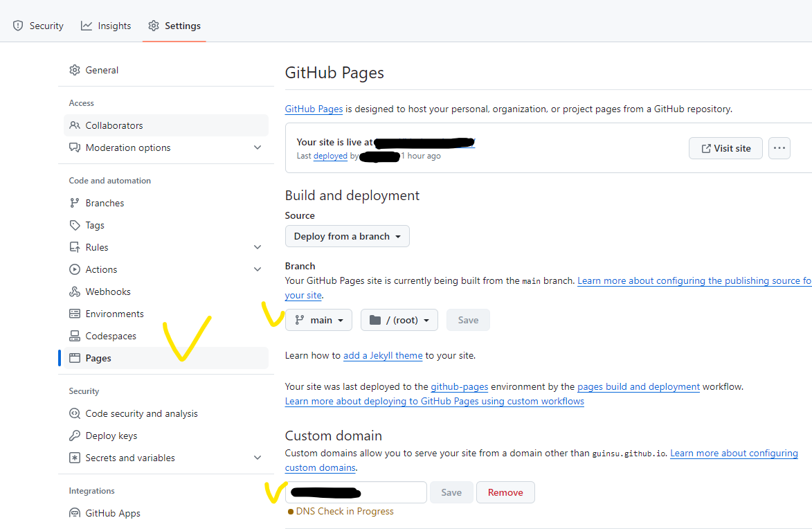Click the Collaborators people icon
Viewport: 812px width, 529px height.
click(x=75, y=125)
